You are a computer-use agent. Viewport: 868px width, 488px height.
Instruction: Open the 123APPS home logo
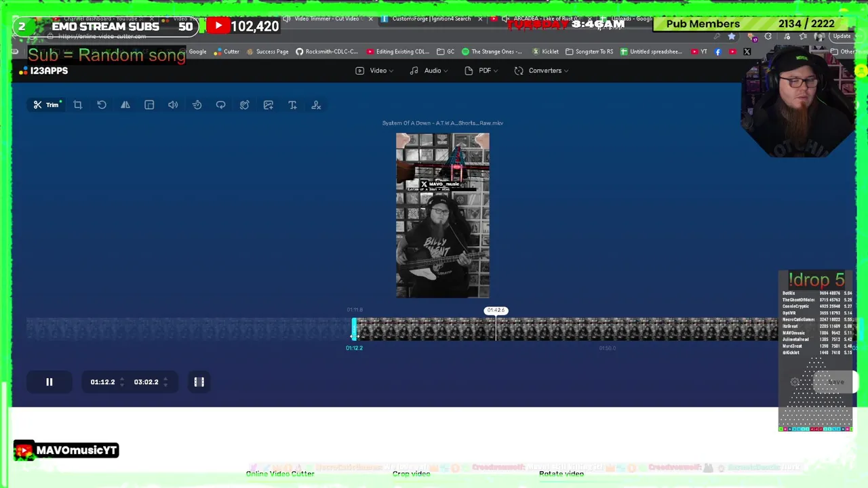coord(44,70)
